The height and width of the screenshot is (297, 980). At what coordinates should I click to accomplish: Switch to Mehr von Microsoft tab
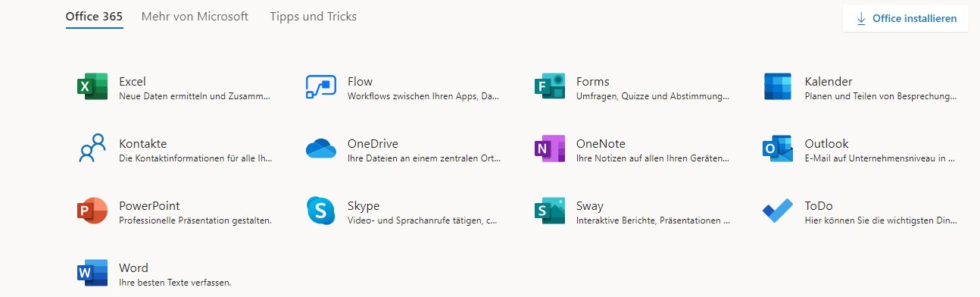[x=195, y=17]
